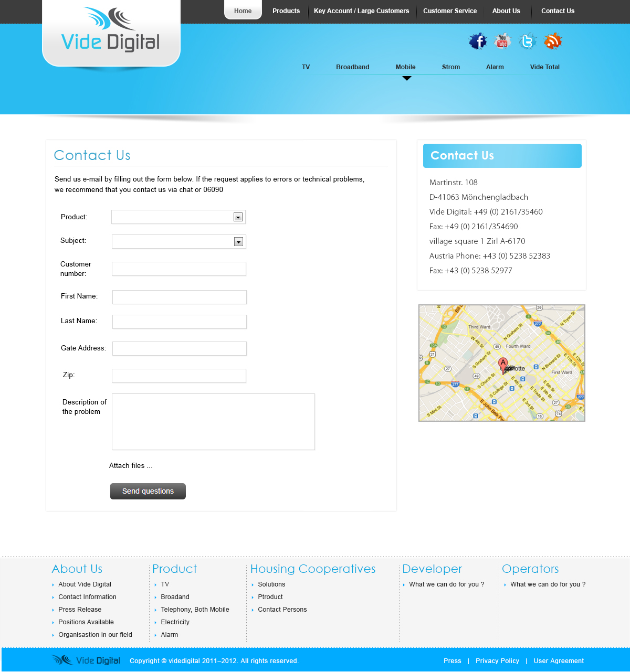The height and width of the screenshot is (672, 630).
Task: Click the Description of the problem textarea
Action: click(213, 422)
